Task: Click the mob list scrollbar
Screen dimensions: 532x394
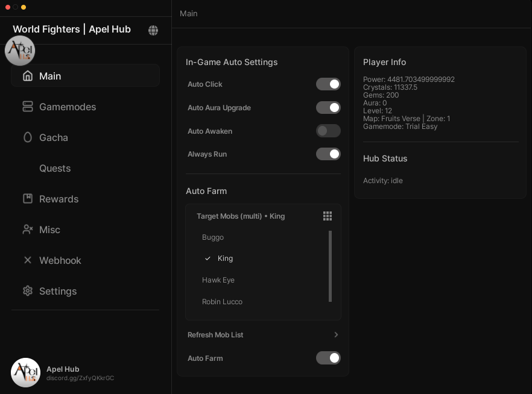Action: tap(330, 266)
